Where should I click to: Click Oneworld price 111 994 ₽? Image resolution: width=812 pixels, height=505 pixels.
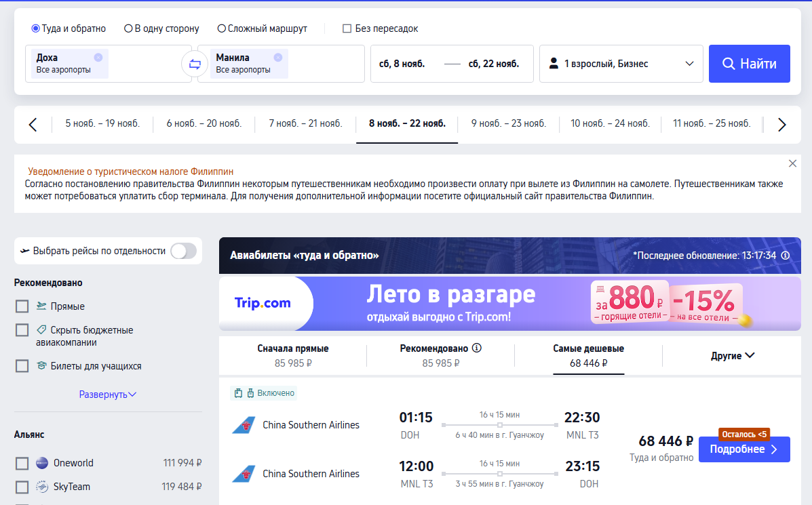pos(182,463)
